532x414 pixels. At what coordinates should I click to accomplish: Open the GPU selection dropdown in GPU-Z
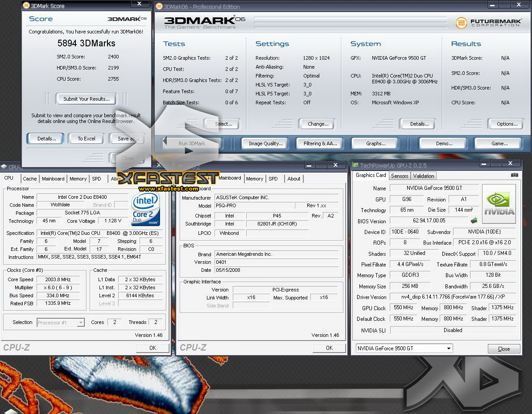449,348
